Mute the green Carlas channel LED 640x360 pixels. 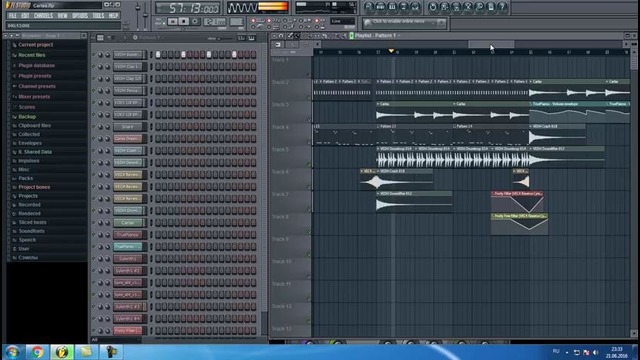[94, 223]
